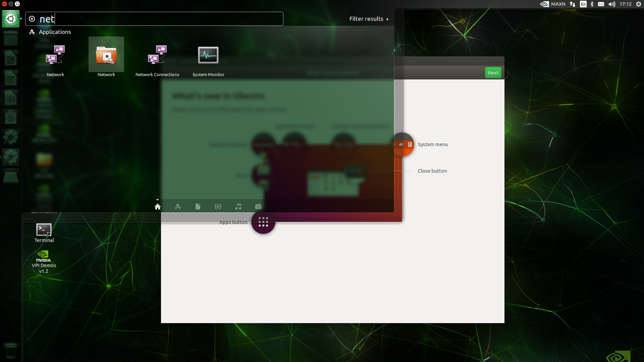Image resolution: width=644 pixels, height=362 pixels.
Task: Switch to the Video lens
Action: (218, 206)
